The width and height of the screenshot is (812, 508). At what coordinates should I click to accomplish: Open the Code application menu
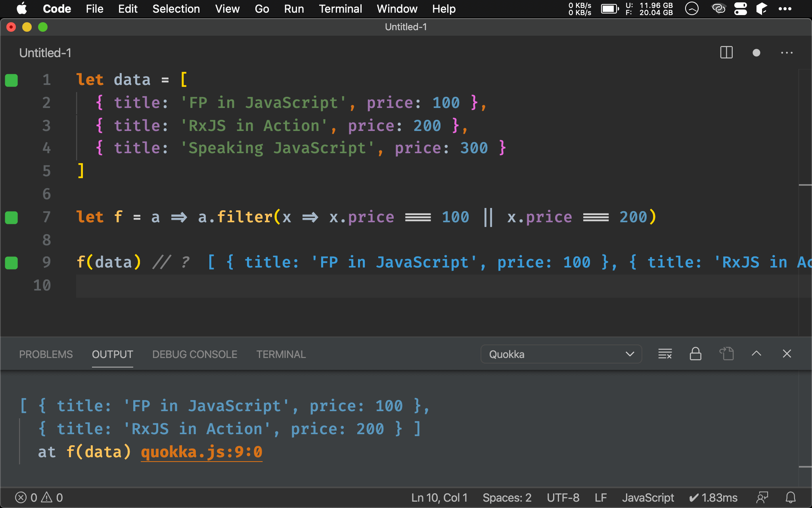tap(57, 9)
